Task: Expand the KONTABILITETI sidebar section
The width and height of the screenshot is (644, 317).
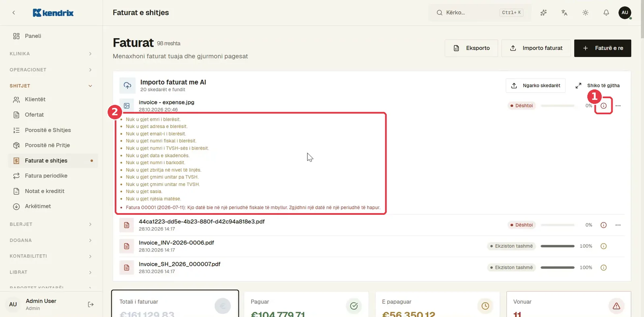Action: pos(51,256)
